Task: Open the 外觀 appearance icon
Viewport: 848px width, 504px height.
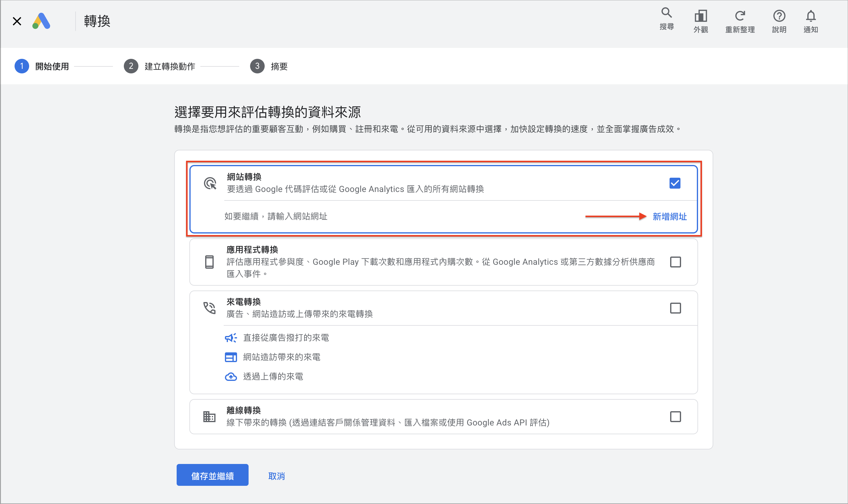Action: pyautogui.click(x=700, y=16)
